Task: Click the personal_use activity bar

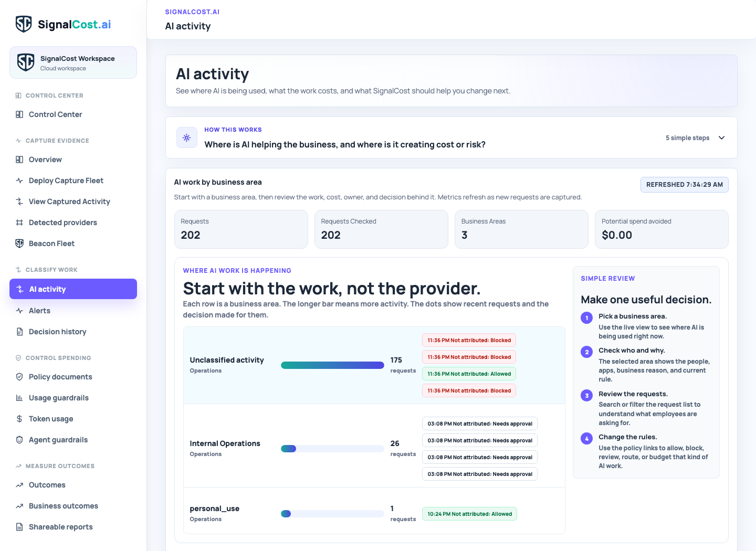Action: pyautogui.click(x=332, y=514)
